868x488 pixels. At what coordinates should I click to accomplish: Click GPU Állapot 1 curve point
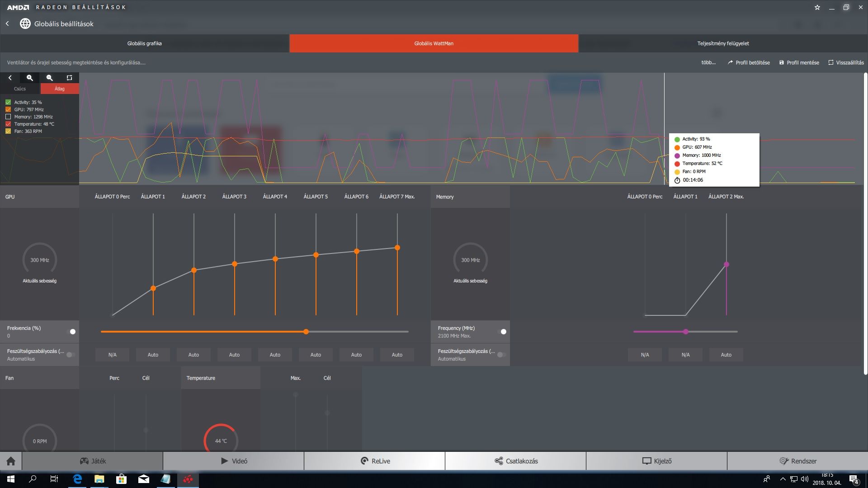click(x=153, y=288)
